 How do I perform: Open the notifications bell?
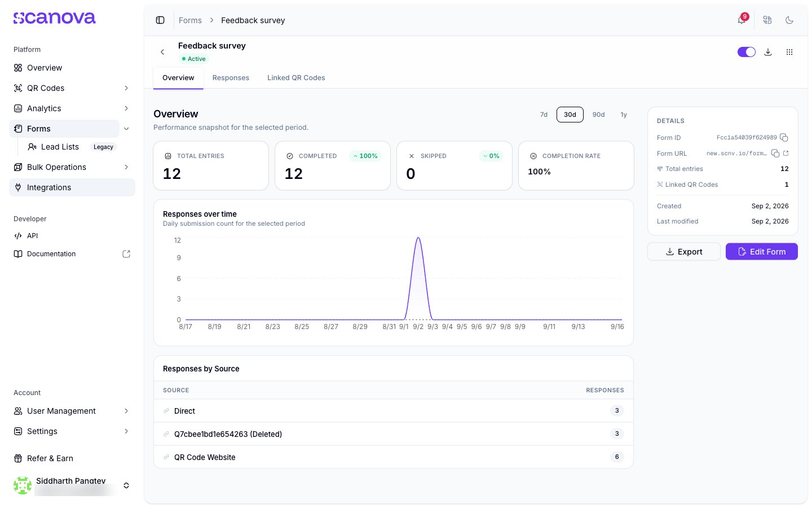click(x=742, y=20)
